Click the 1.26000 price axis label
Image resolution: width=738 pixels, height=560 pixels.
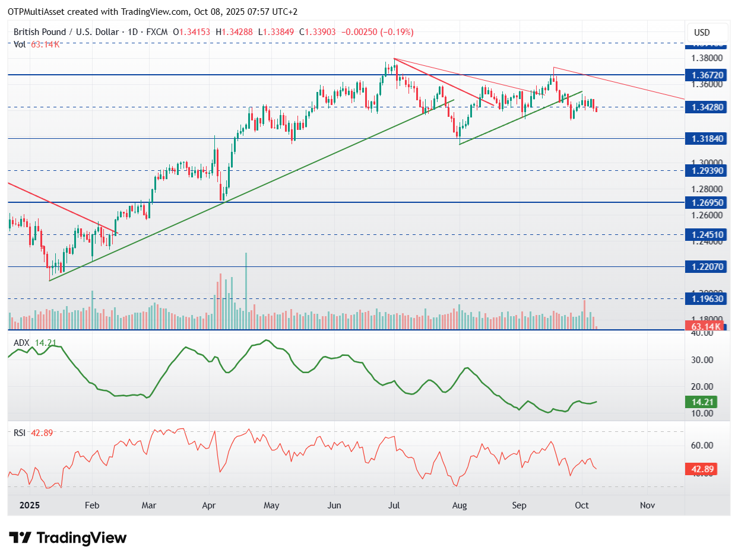(708, 215)
